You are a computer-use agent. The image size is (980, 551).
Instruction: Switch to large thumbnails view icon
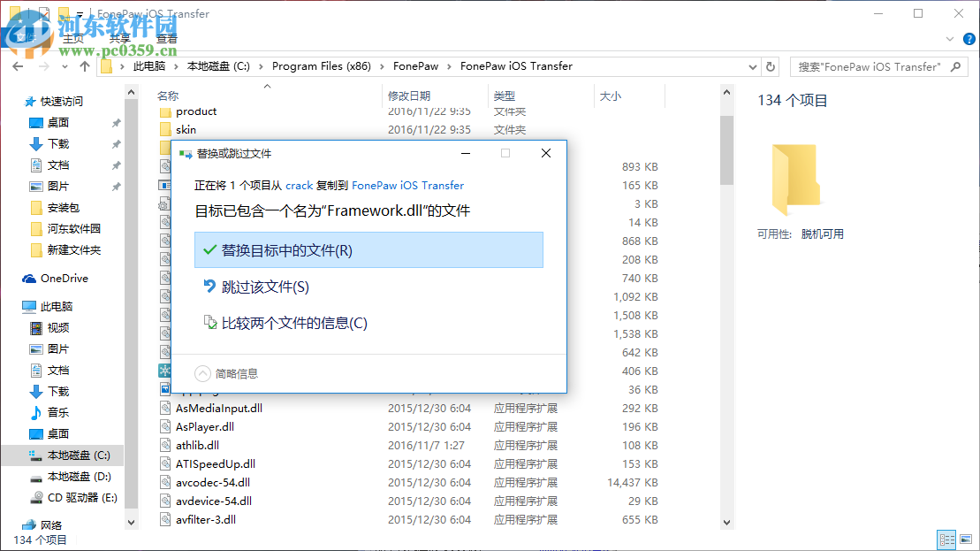(x=965, y=539)
